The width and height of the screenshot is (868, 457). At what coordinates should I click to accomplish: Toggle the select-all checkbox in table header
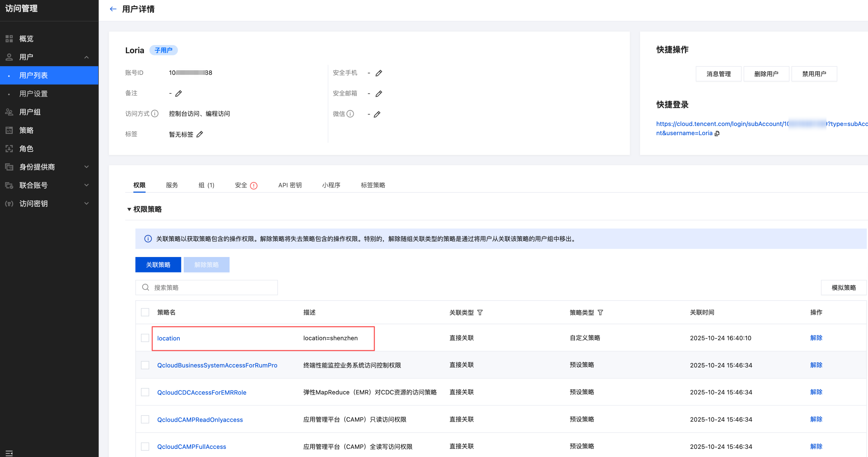(145, 312)
